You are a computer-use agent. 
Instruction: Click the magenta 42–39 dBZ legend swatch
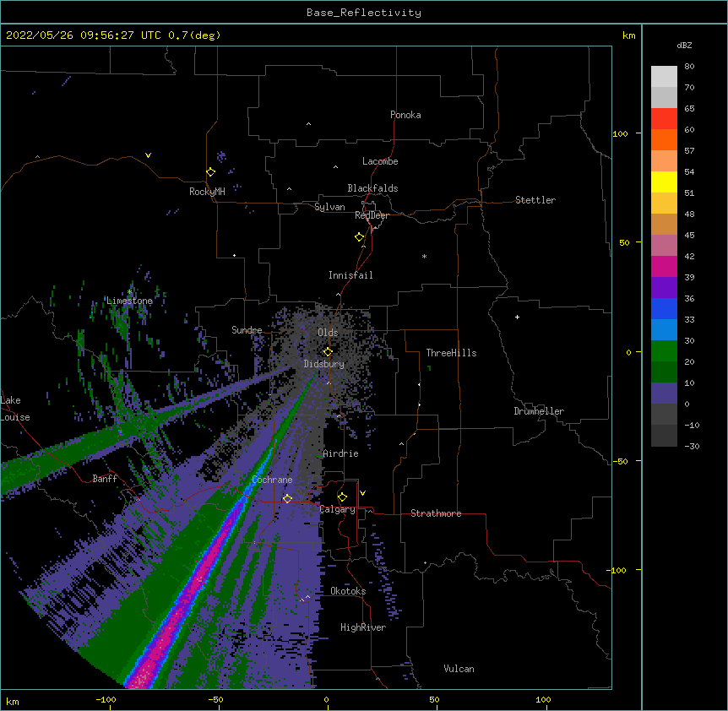point(664,266)
